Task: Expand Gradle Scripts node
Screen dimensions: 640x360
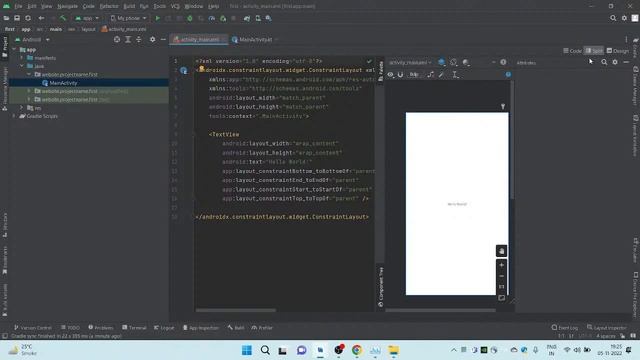Action: coord(14,116)
